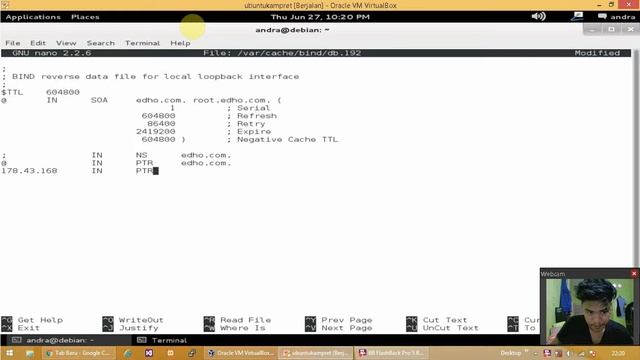Click the Windows taskbar clock
The width and height of the screenshot is (640, 360).
[x=618, y=353]
